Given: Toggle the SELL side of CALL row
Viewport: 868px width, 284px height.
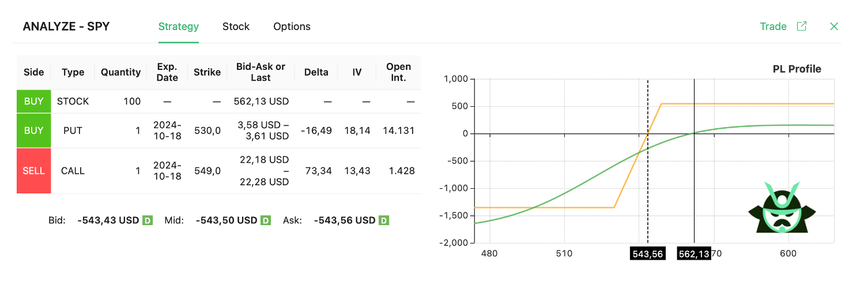Looking at the screenshot, I should tap(34, 171).
